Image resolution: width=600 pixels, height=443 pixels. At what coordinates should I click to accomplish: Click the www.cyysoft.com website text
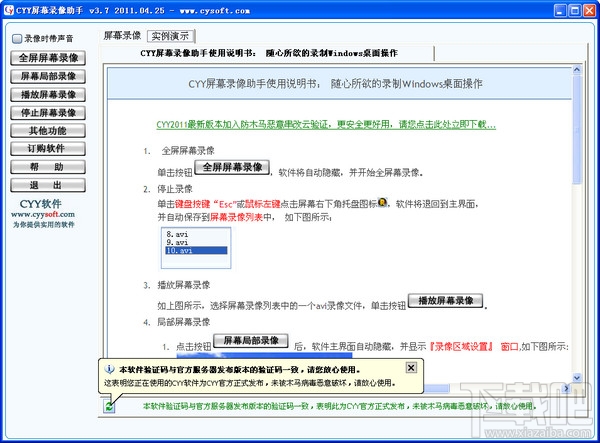coord(43,215)
